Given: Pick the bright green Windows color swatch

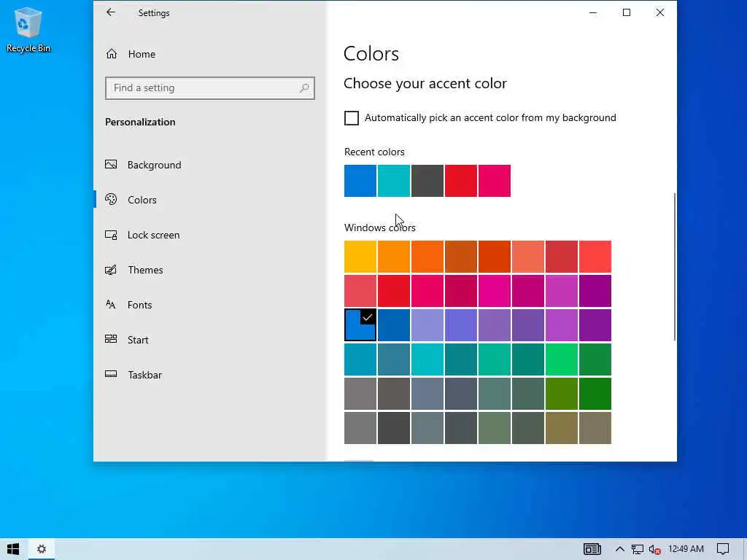Looking at the screenshot, I should [562, 359].
